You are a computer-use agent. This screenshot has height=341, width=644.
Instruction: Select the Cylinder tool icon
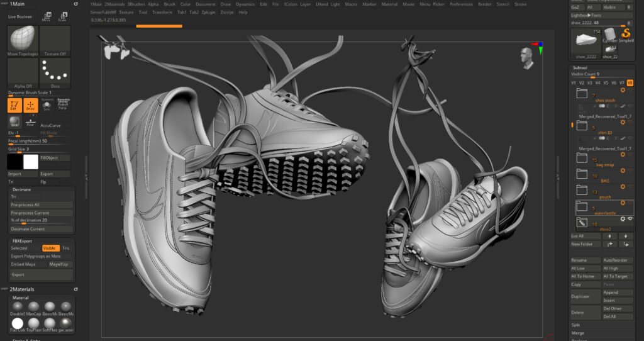[610, 35]
